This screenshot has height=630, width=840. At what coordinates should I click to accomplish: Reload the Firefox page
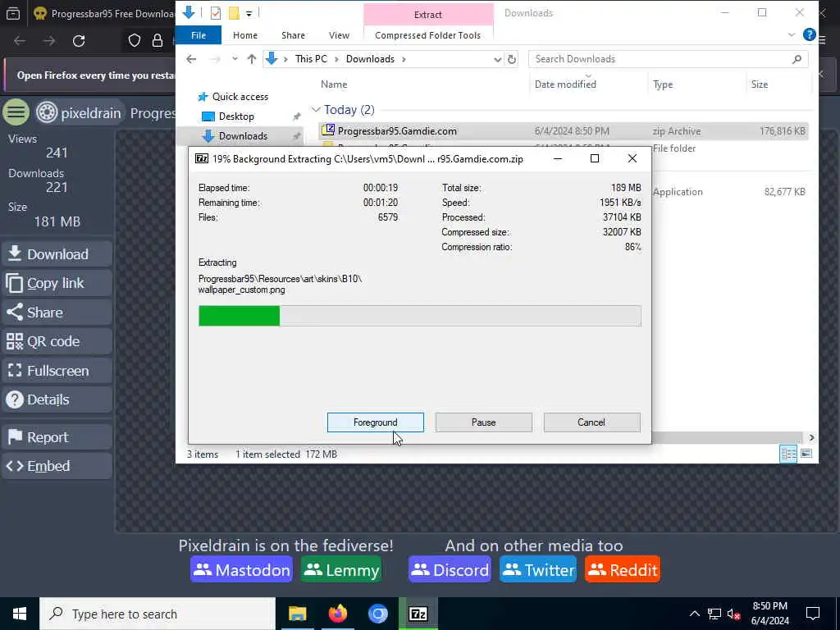click(79, 41)
